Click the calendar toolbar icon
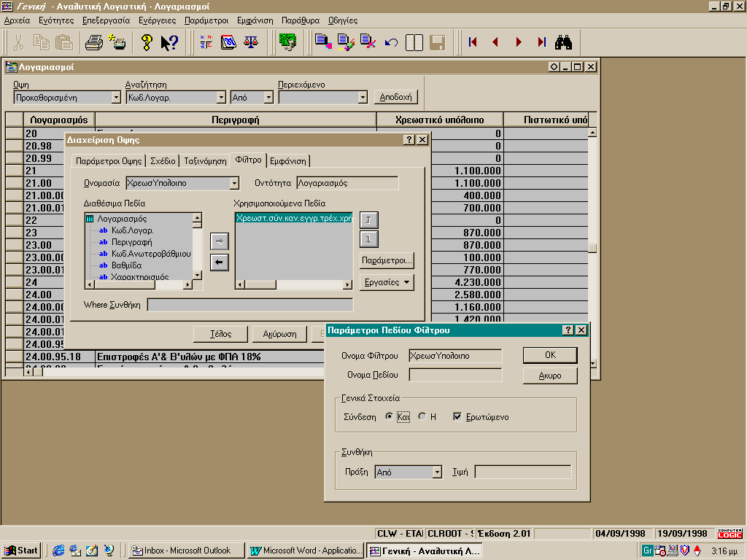This screenshot has height=560, width=747. pos(228,43)
